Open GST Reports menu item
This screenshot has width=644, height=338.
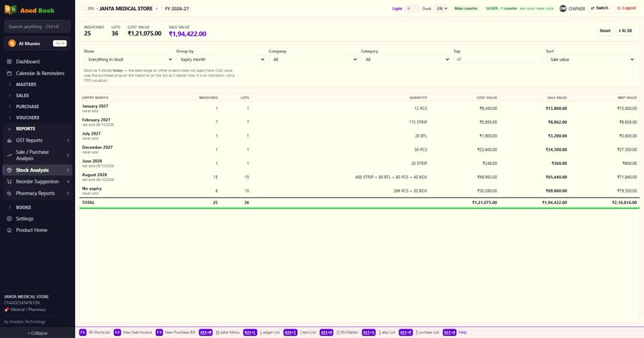[x=37, y=140]
